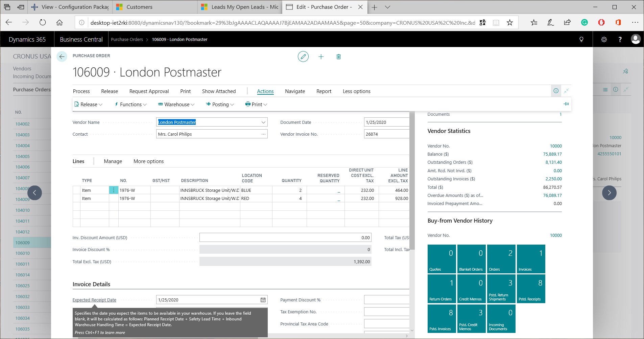Click Contact field ellipsis lookup button
This screenshot has height=339, width=644.
[263, 134]
